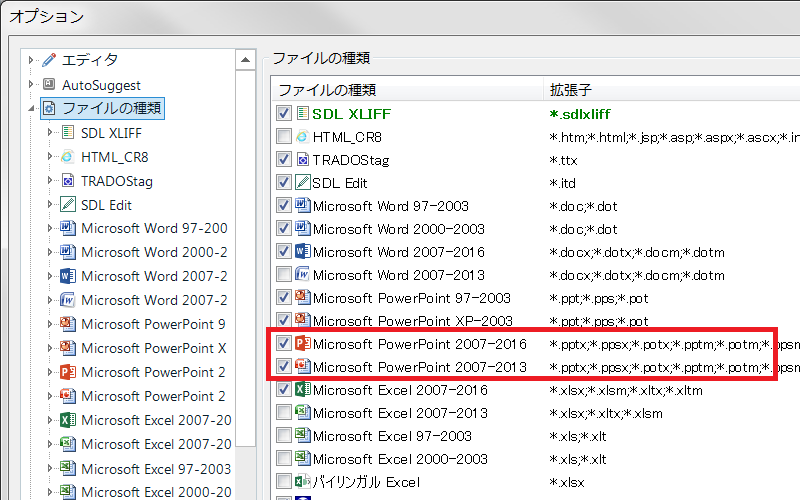
Task: Click SDL XLIFF icon in tree
Action: coord(68,133)
